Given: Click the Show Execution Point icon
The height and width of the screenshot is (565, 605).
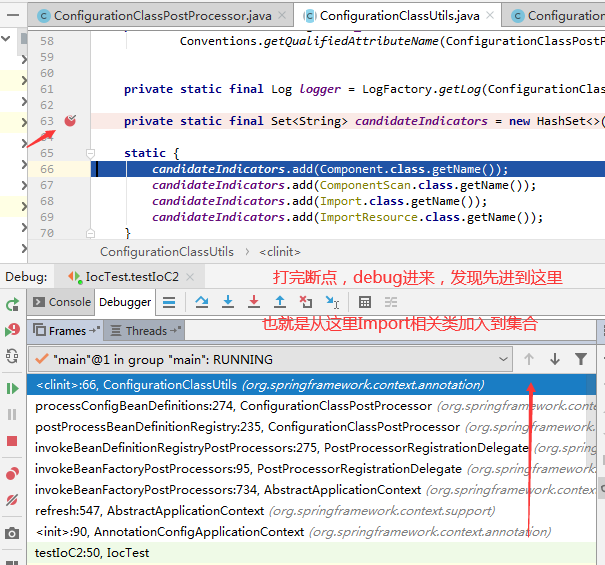Looking at the screenshot, I should (169, 302).
